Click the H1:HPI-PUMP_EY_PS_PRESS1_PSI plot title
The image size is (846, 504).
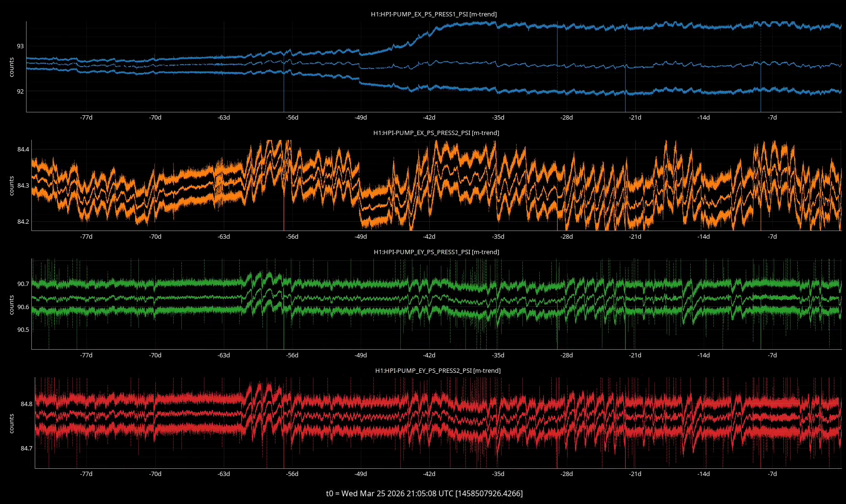(x=436, y=252)
